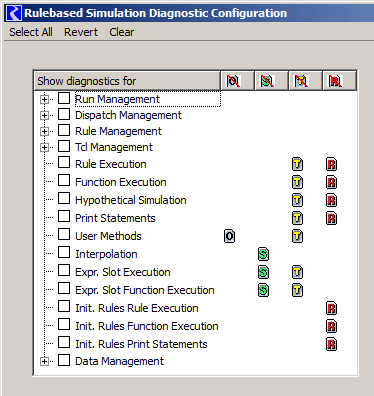This screenshot has height=396, width=374.
Task: Click the O icon in User Methods row
Action: click(229, 236)
